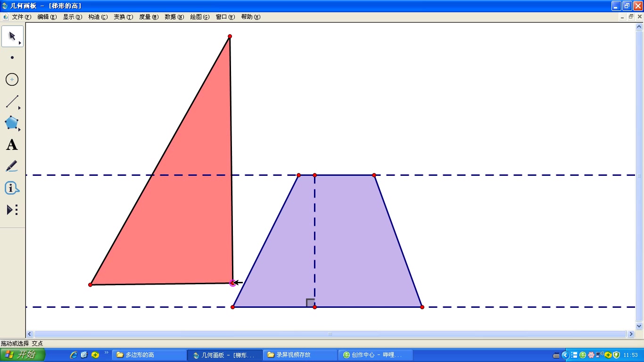
Task: Select the Arrow selection tool
Action: [x=12, y=36]
